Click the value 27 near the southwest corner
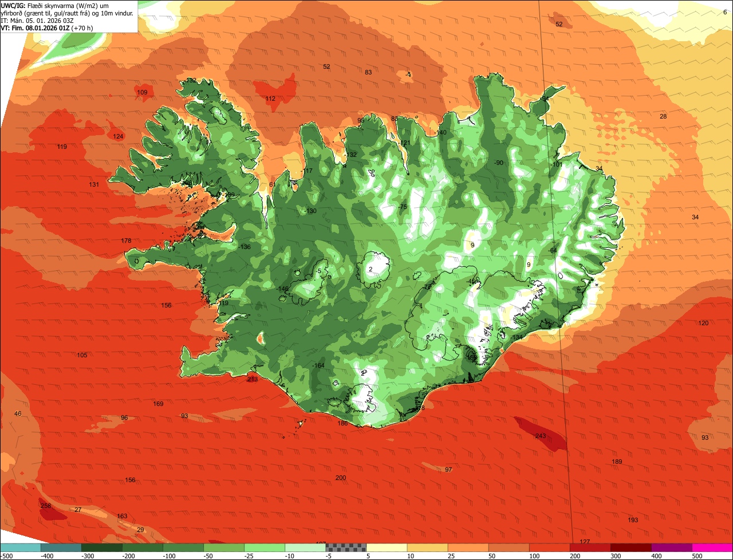Viewport: 733px width, 560px height. point(78,510)
